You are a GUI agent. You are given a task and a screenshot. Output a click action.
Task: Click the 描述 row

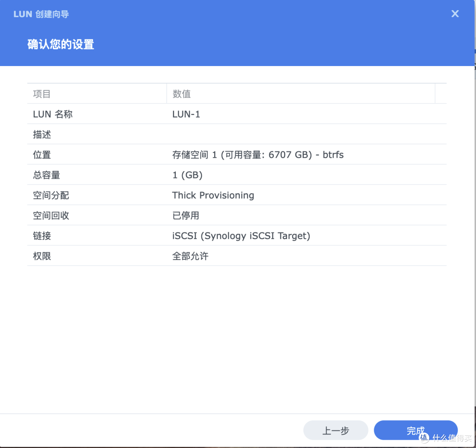(42, 134)
